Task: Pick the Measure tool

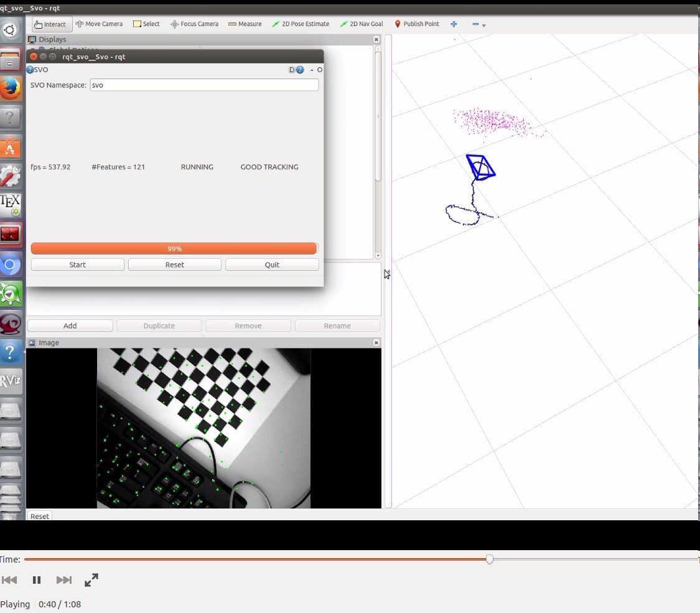Action: pyautogui.click(x=245, y=24)
